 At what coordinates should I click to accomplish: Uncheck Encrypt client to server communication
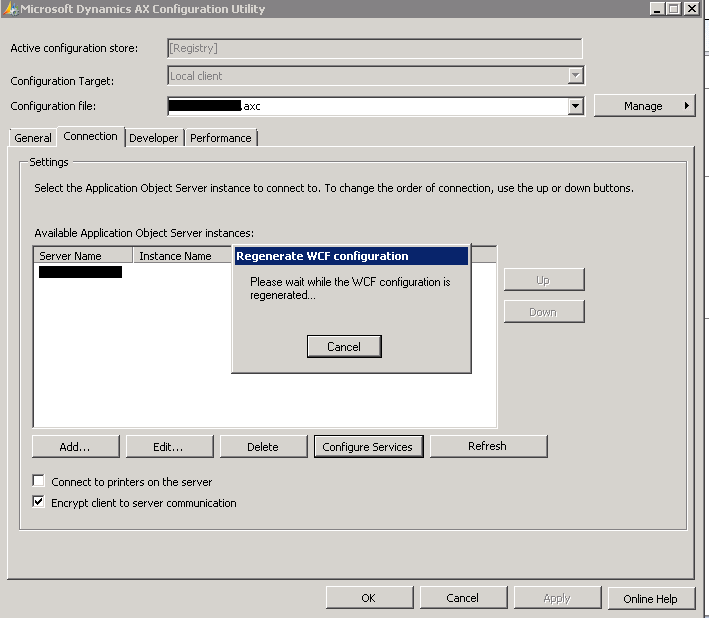[x=38, y=502]
